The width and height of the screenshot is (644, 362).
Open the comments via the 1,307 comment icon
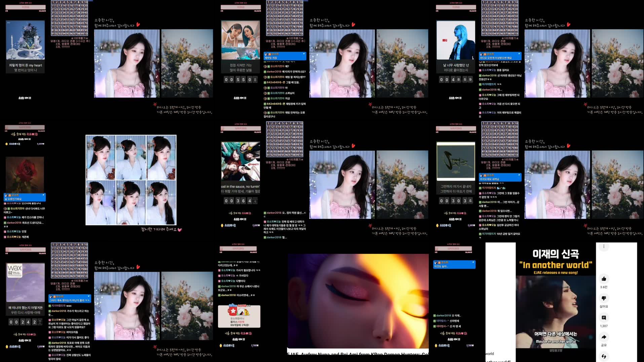[x=604, y=318]
